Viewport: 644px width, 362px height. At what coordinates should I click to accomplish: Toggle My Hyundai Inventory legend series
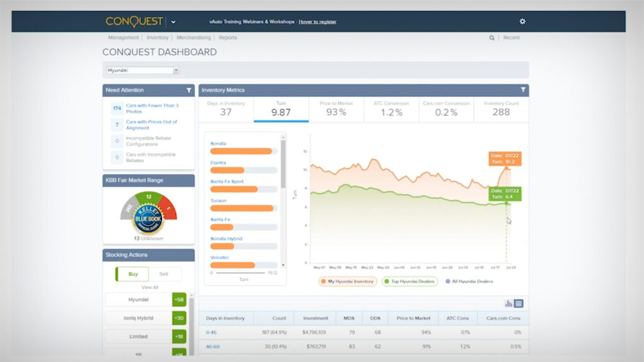[347, 282]
